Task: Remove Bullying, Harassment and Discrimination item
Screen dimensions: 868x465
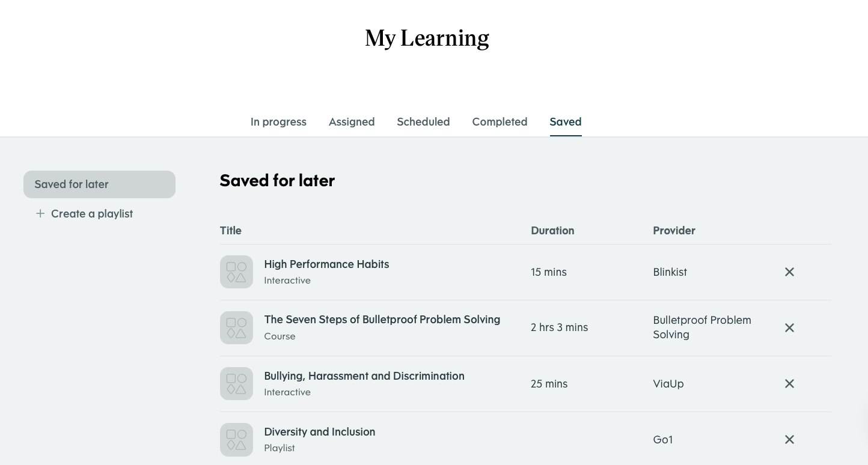Action: point(789,383)
